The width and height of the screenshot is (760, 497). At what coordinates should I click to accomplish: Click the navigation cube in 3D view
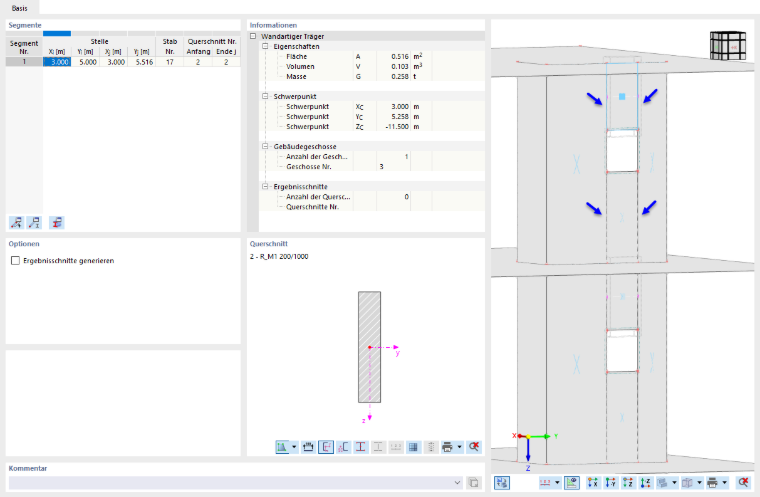click(728, 46)
